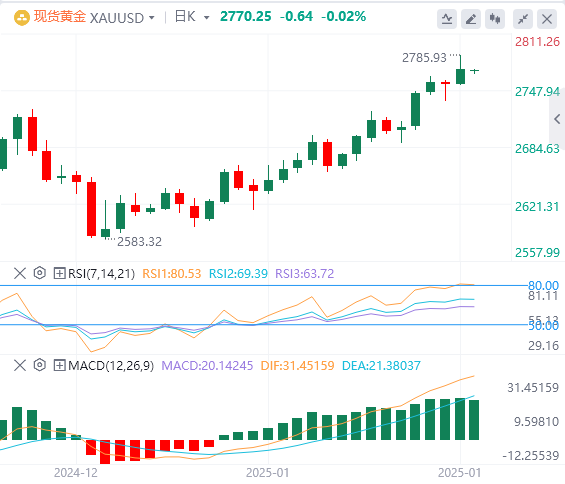This screenshot has height=484, width=565.
Task: Close the chart with top-right X
Action: point(547,19)
